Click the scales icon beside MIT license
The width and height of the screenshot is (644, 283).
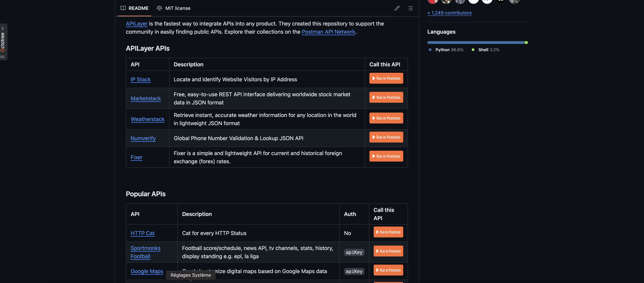pos(159,8)
